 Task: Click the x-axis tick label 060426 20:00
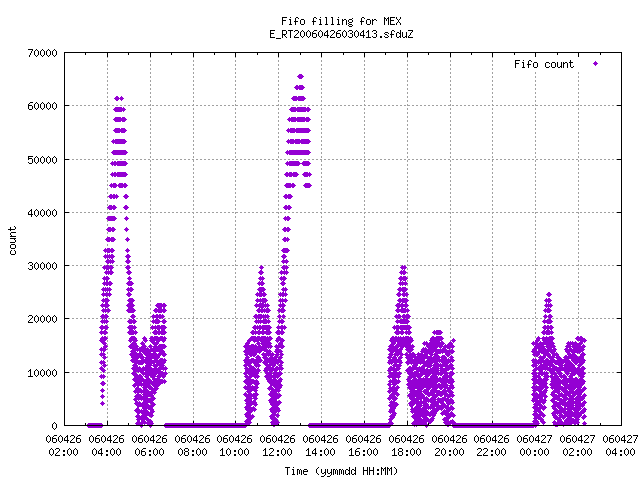point(449,446)
